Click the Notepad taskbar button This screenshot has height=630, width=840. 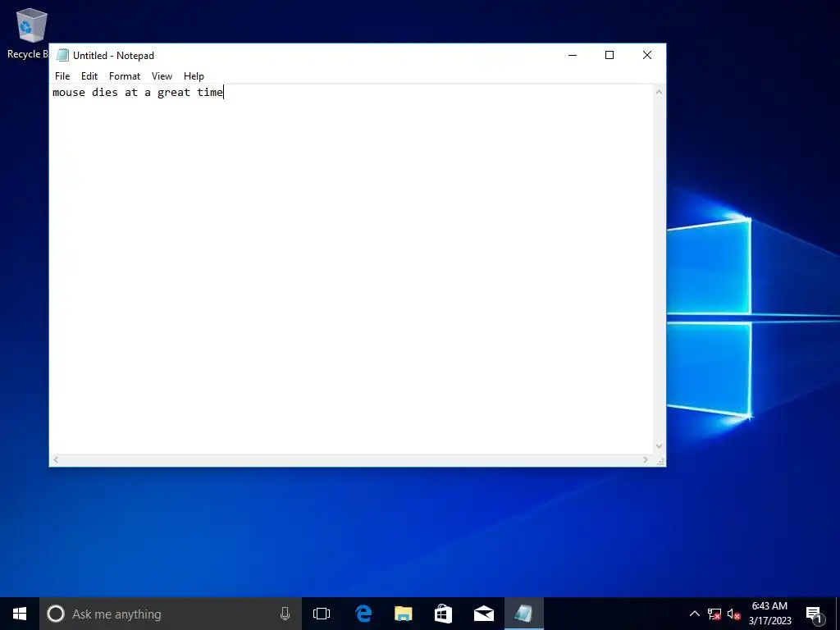(x=524, y=614)
